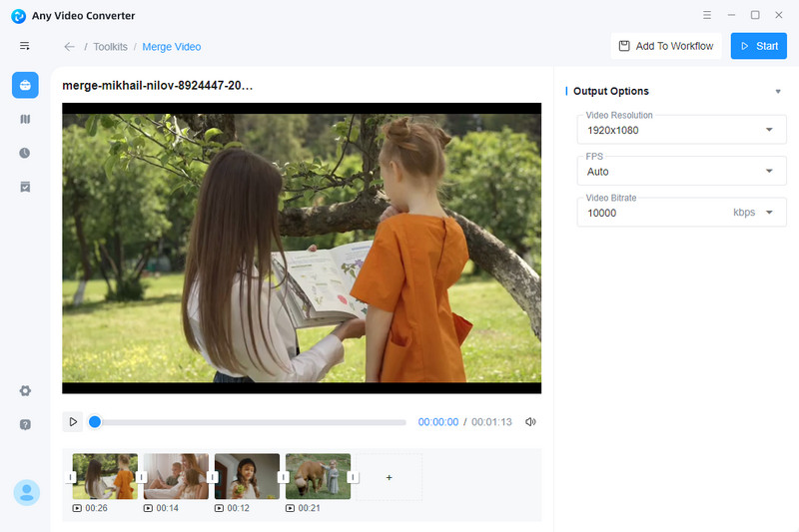Click the handle after the 00:21 clip

coord(353,477)
